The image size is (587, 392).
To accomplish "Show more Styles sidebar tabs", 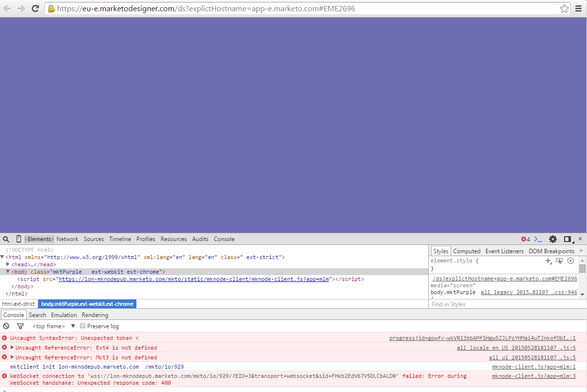I will click(x=581, y=251).
